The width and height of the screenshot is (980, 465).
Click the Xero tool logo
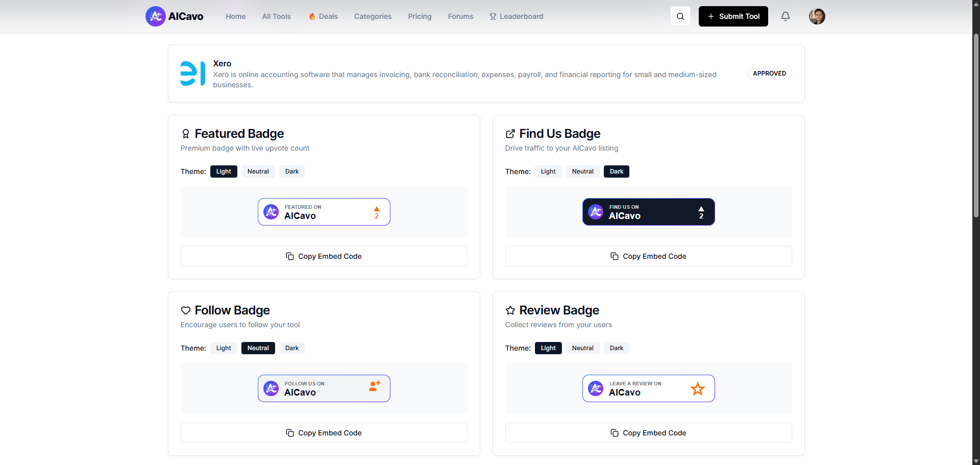193,74
